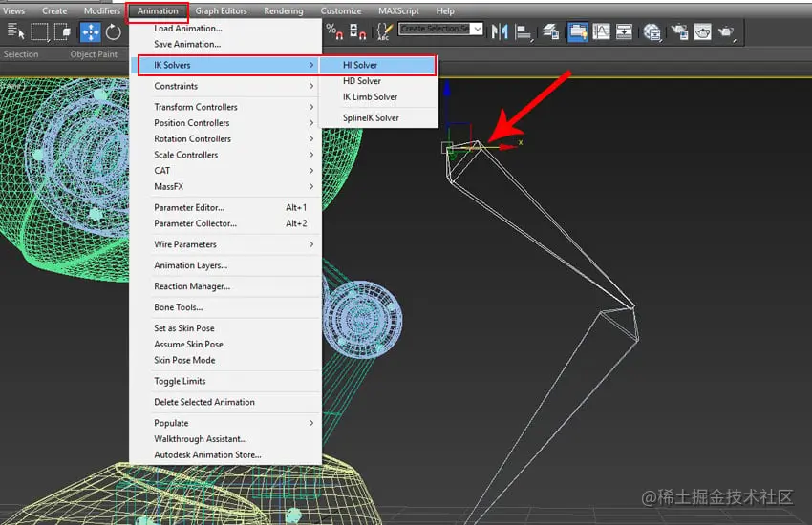Click the Animation menu
This screenshot has width=812, height=525.
coord(158,10)
